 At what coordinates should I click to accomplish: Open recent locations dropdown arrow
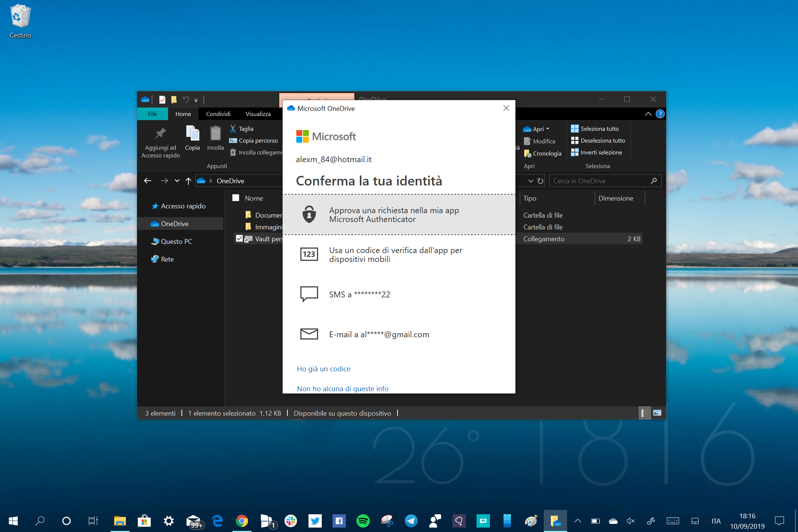pos(177,181)
